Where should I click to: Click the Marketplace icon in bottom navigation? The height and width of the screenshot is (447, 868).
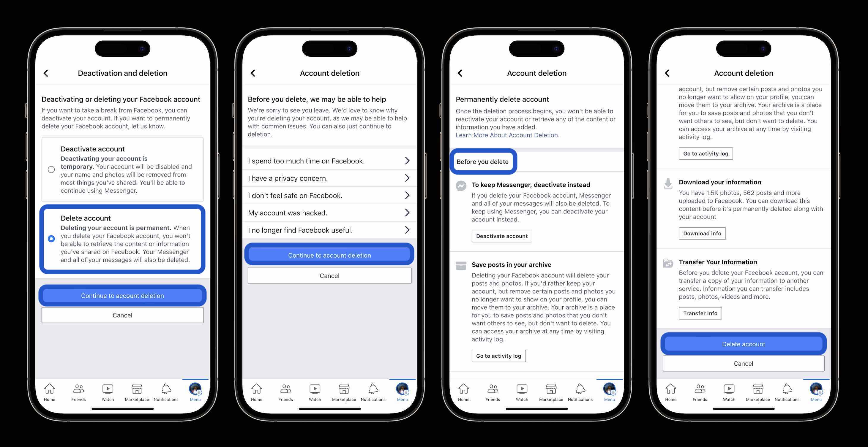pyautogui.click(x=136, y=390)
